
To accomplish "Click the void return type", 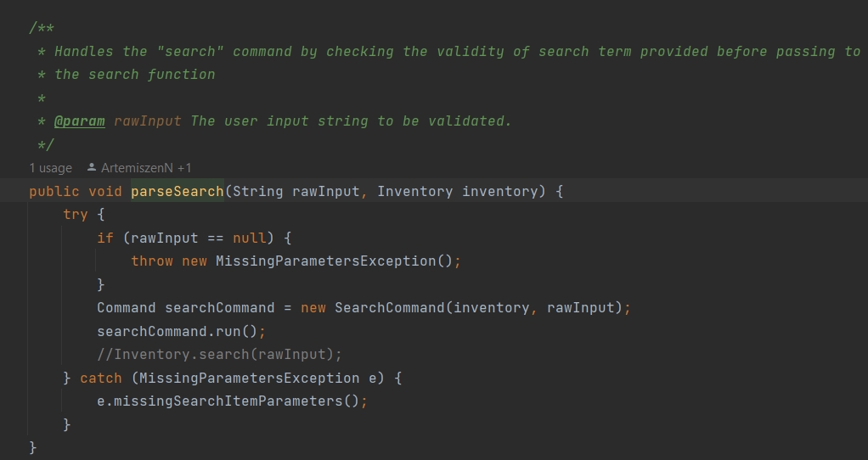I will 105,191.
